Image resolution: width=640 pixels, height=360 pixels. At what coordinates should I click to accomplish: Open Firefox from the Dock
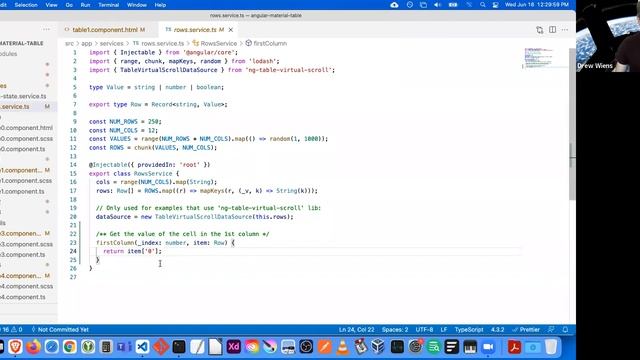(33, 347)
